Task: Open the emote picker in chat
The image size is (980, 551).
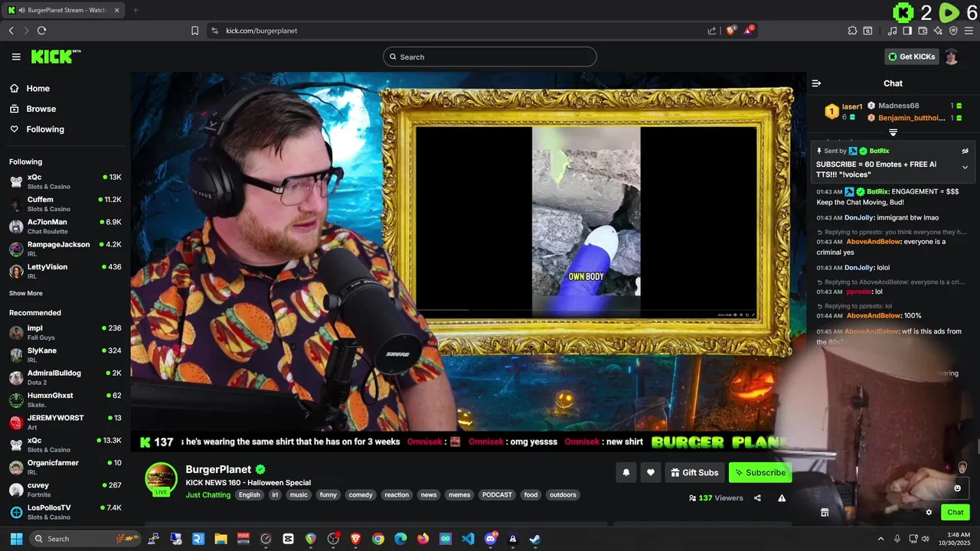Action: (957, 488)
